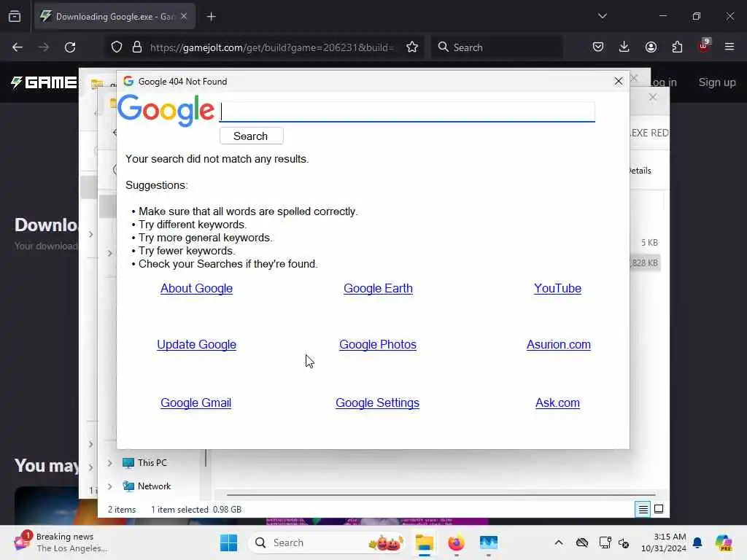Click the uBlock extension badge icon
The width and height of the screenshot is (747, 560).
coord(704,46)
